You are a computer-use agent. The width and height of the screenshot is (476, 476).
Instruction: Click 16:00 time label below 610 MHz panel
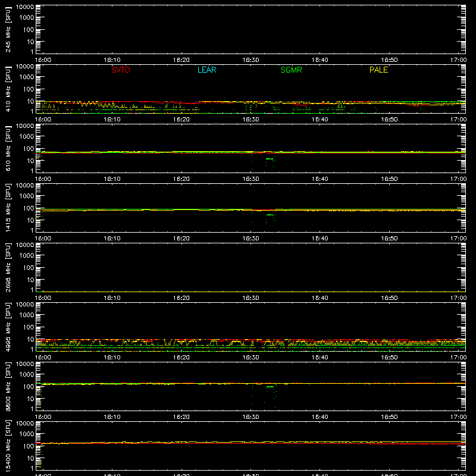(x=43, y=179)
